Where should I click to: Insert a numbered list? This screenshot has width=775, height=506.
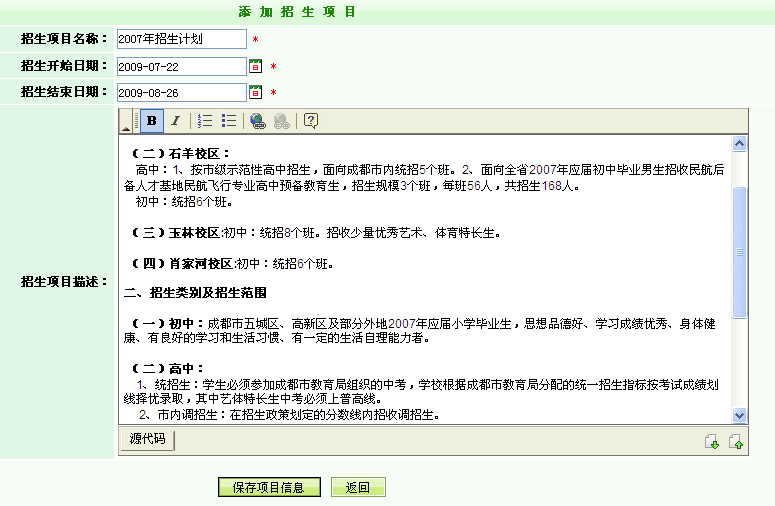206,121
